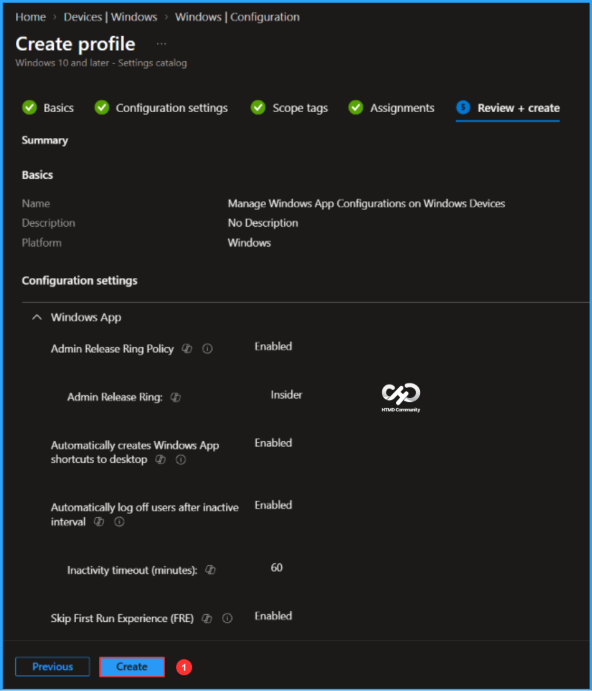
Task: Open the Home breadcrumb link
Action: 30,17
